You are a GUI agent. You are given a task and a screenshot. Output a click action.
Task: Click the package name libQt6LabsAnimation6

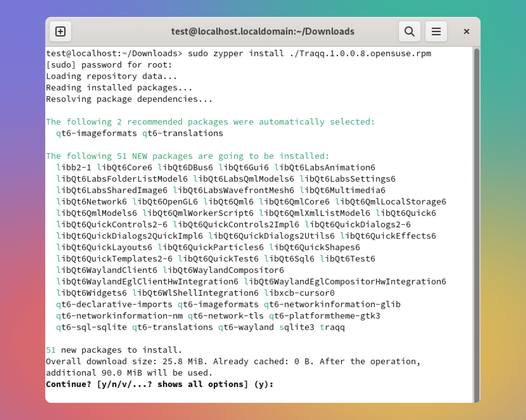[325, 168]
